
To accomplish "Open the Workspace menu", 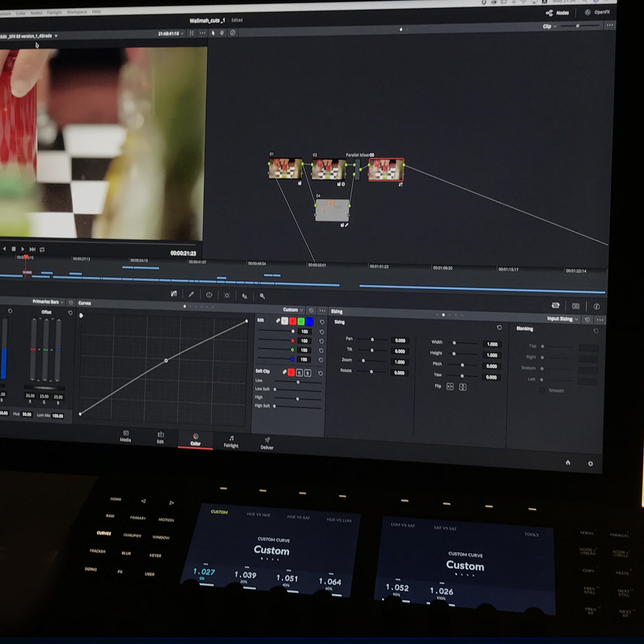I will pyautogui.click(x=77, y=12).
